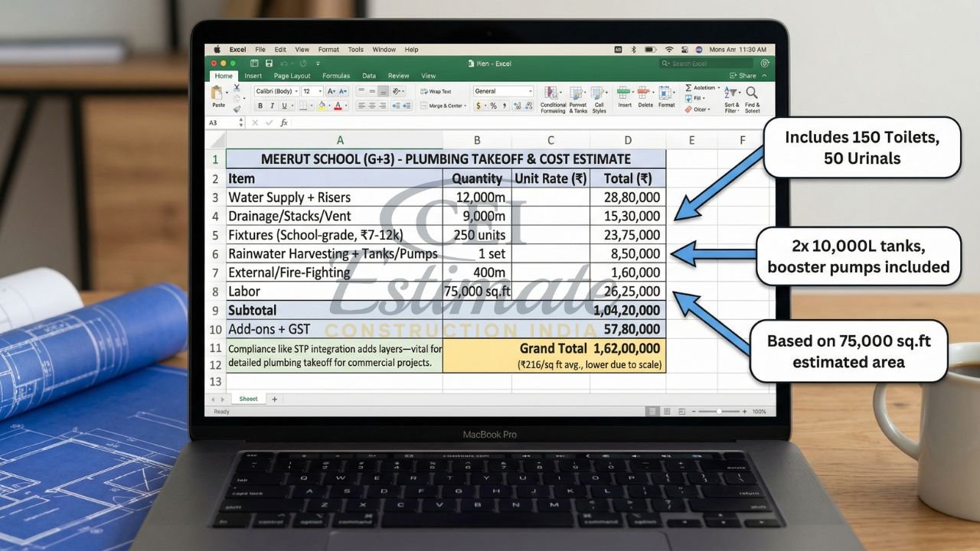980x551 pixels.
Task: Open the font size 12 dropdown
Action: click(x=312, y=91)
